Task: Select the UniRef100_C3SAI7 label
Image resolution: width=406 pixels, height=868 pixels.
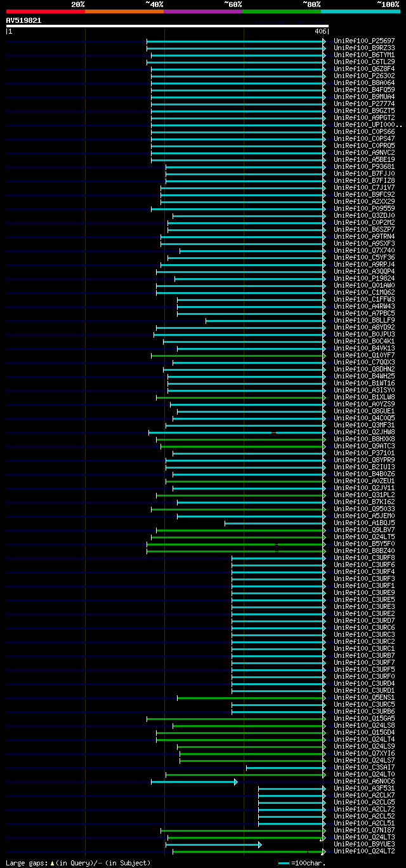Action: tap(364, 768)
